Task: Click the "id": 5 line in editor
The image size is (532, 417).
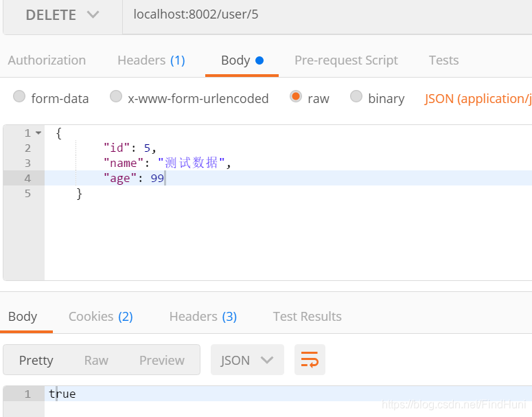Action: (130, 148)
